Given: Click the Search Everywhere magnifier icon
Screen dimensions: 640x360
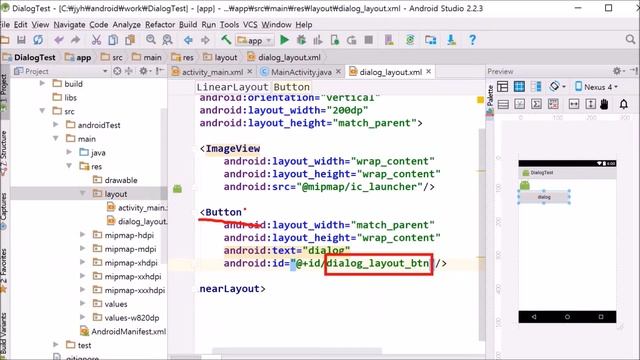Looking at the screenshot, I should click(630, 40).
